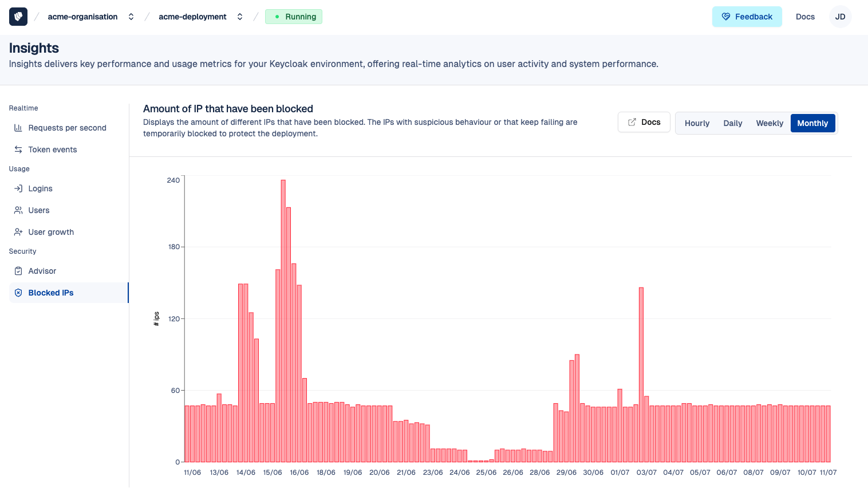Click the tallest bar in the chart
The image size is (868, 488).
pyautogui.click(x=283, y=321)
